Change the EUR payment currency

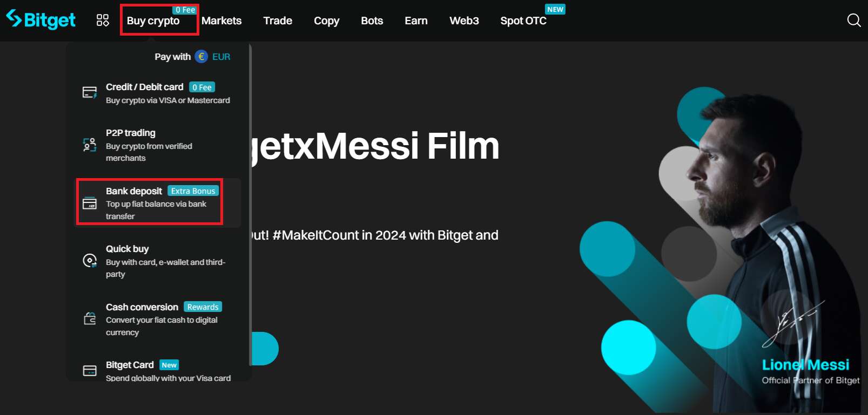[221, 57]
